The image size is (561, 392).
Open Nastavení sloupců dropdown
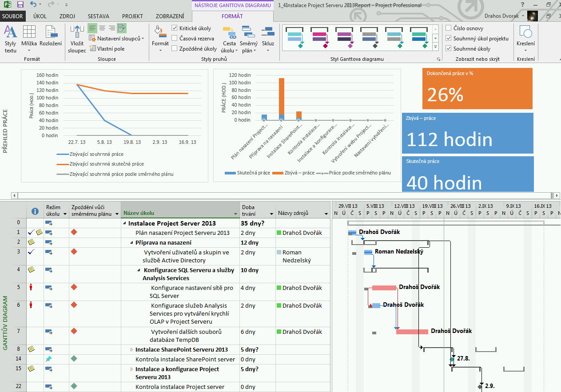click(117, 39)
